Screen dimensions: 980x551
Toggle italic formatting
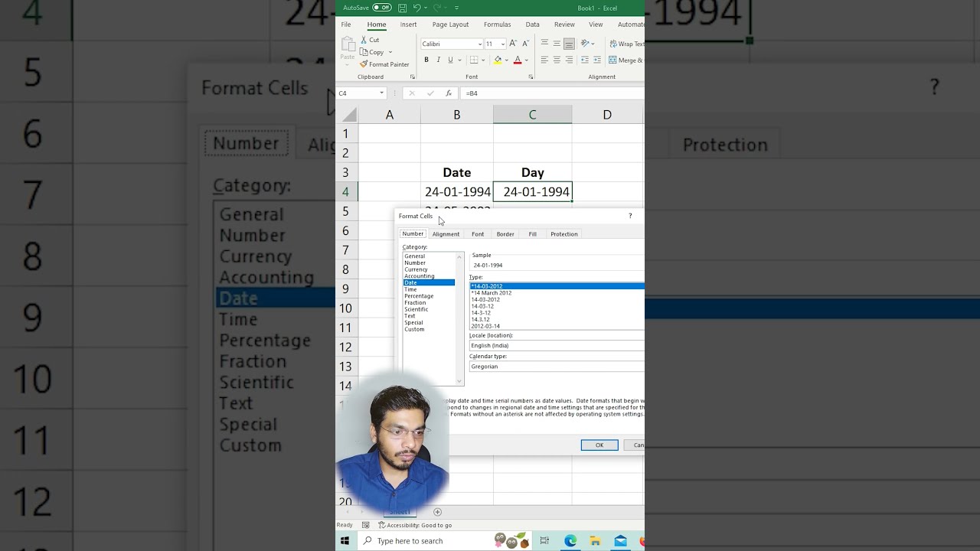[438, 60]
